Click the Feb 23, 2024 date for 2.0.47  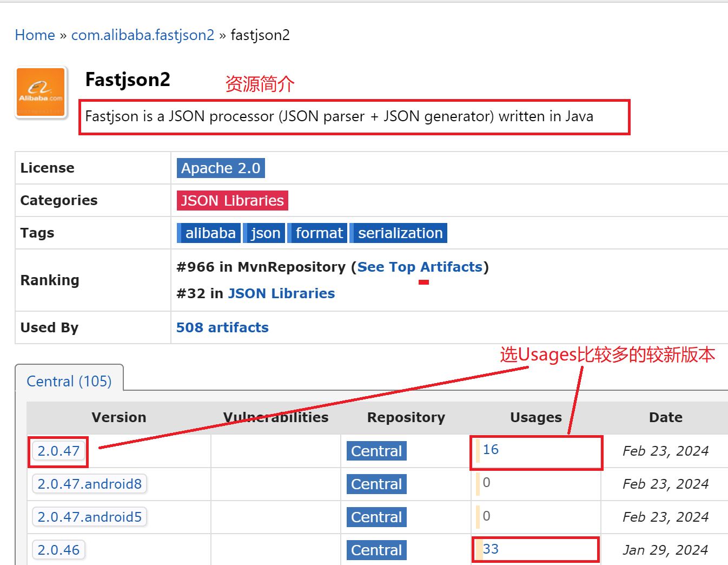[x=665, y=451]
